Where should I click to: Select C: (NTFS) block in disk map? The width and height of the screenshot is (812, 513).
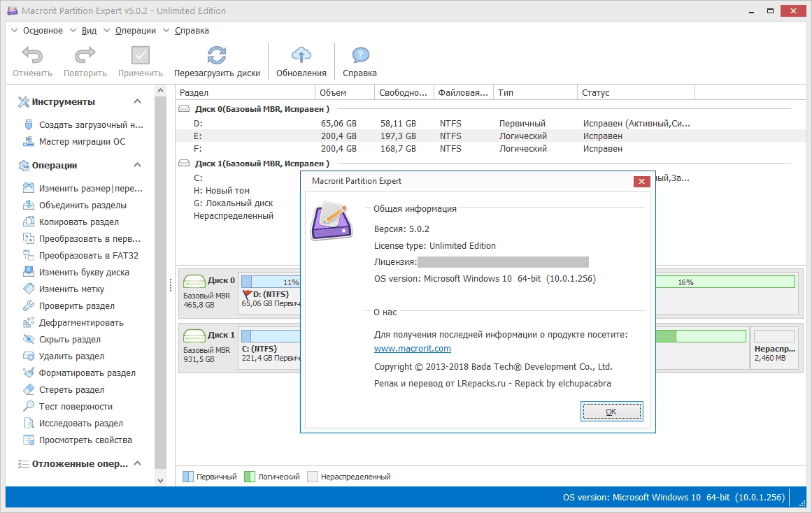pos(270,347)
